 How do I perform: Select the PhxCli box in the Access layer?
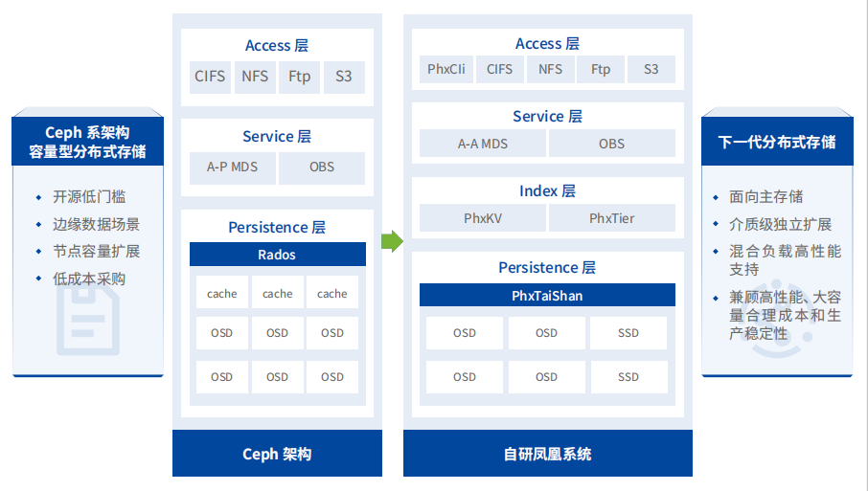click(446, 69)
